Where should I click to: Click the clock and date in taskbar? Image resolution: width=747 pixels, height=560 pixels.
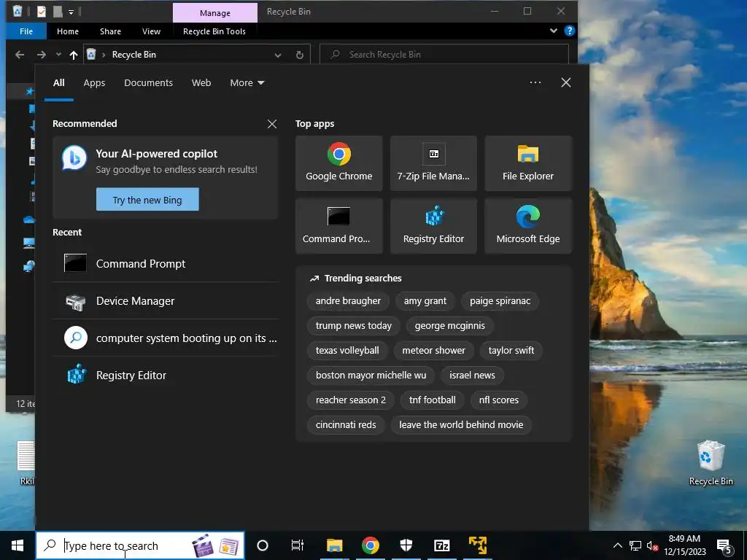tap(684, 545)
